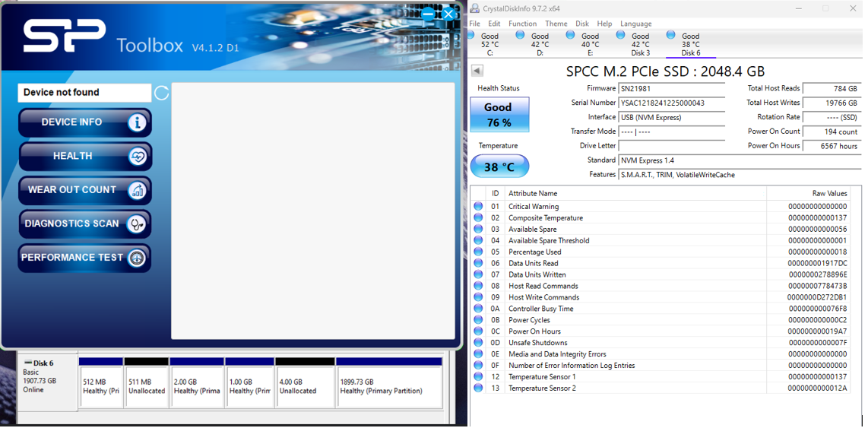Click the previous disk arrow button
Image resolution: width=868 pixels, height=428 pixels.
tap(477, 71)
